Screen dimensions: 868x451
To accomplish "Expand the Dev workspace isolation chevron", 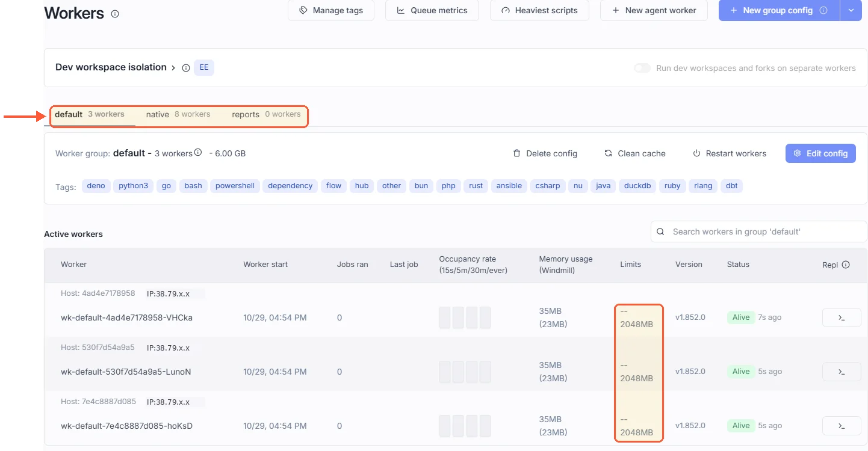I will pyautogui.click(x=173, y=68).
